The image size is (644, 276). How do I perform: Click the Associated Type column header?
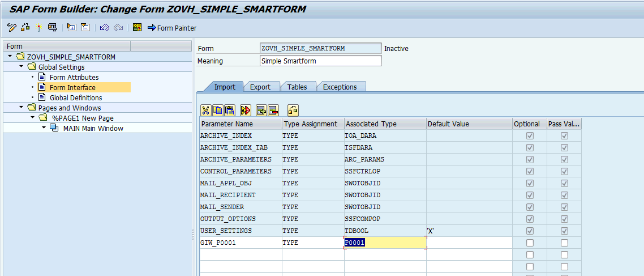pos(385,124)
